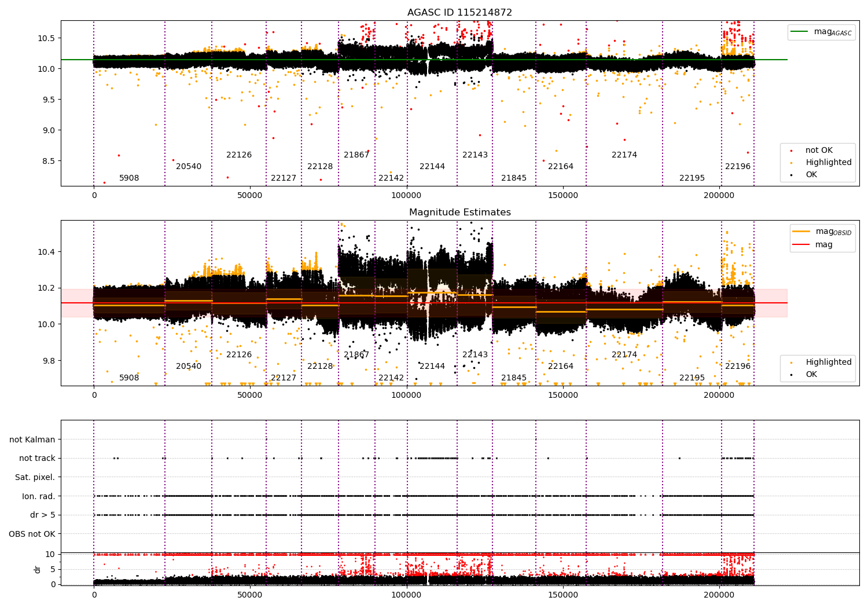The width and height of the screenshot is (868, 608).
Task: Click the "Magnitude Estimates" plot title
Action: (x=459, y=213)
